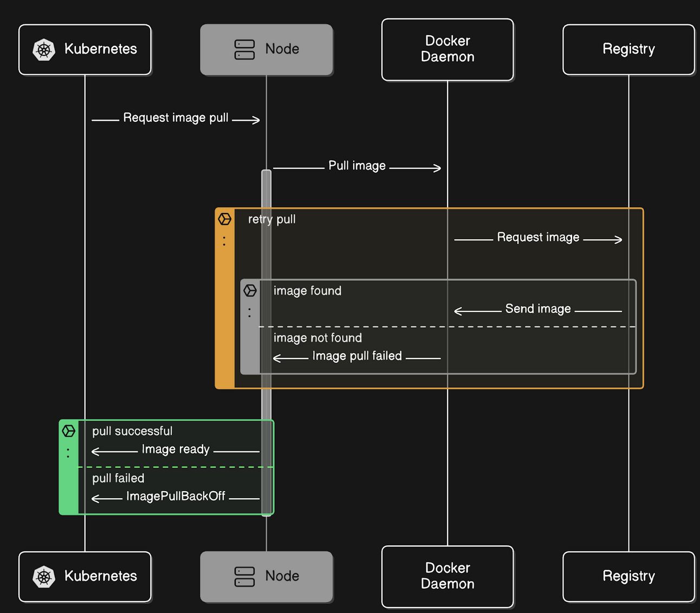Select the server icon in the header Node box
Image resolution: width=700 pixels, height=613 pixels.
244,49
